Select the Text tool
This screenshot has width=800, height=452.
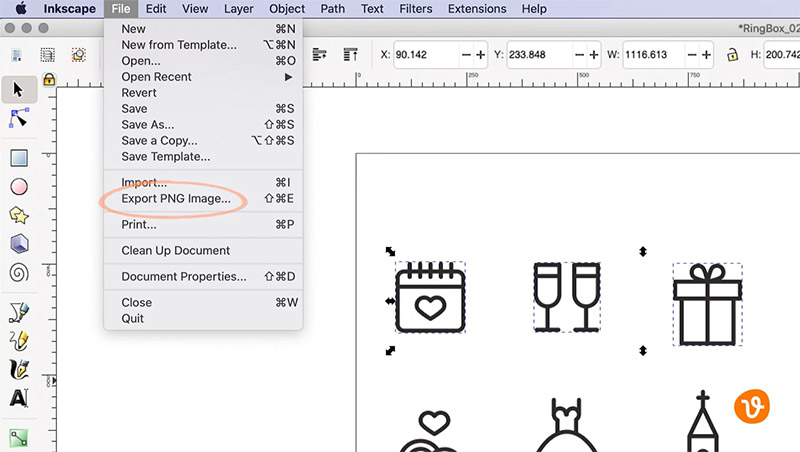click(19, 398)
